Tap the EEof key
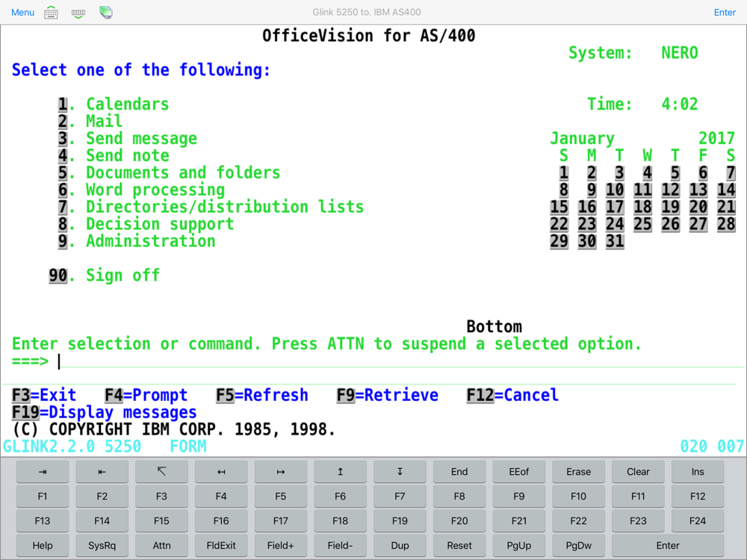The height and width of the screenshot is (560, 747). tap(519, 471)
